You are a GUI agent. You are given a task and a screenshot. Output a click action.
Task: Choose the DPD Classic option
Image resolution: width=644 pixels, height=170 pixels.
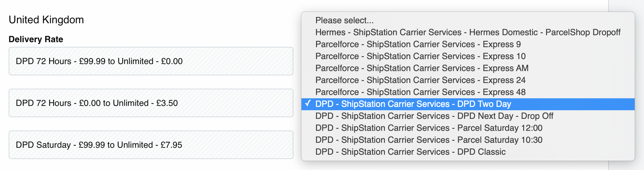[x=410, y=152]
